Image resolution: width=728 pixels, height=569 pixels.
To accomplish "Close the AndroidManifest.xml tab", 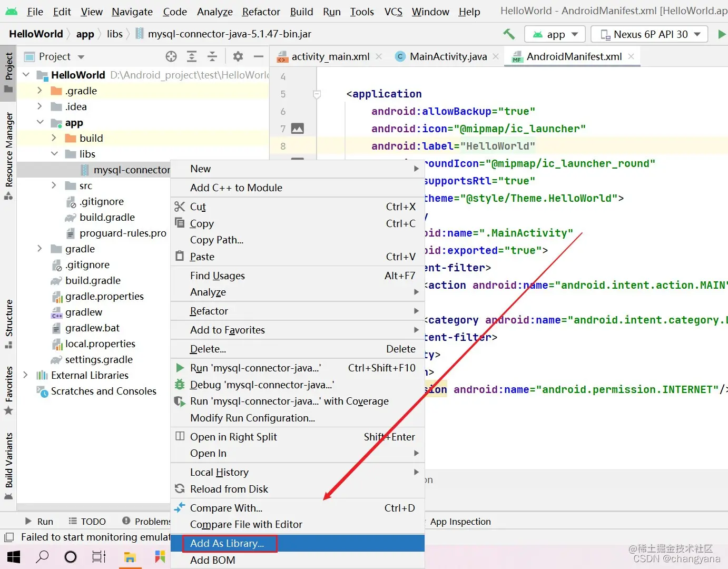I will tap(631, 56).
